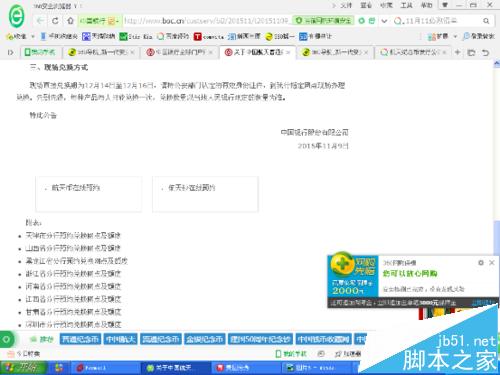
Task: Close the second 360导航 tab
Action: (x=366, y=52)
